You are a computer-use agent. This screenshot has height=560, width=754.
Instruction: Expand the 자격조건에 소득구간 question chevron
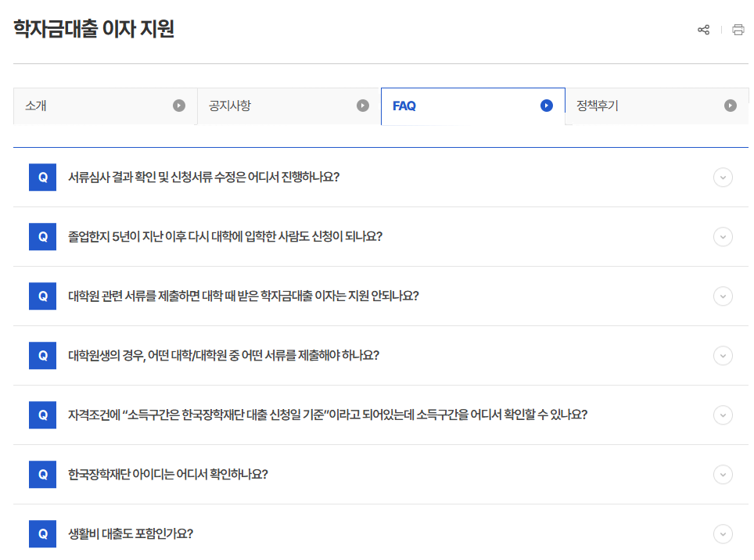point(723,415)
